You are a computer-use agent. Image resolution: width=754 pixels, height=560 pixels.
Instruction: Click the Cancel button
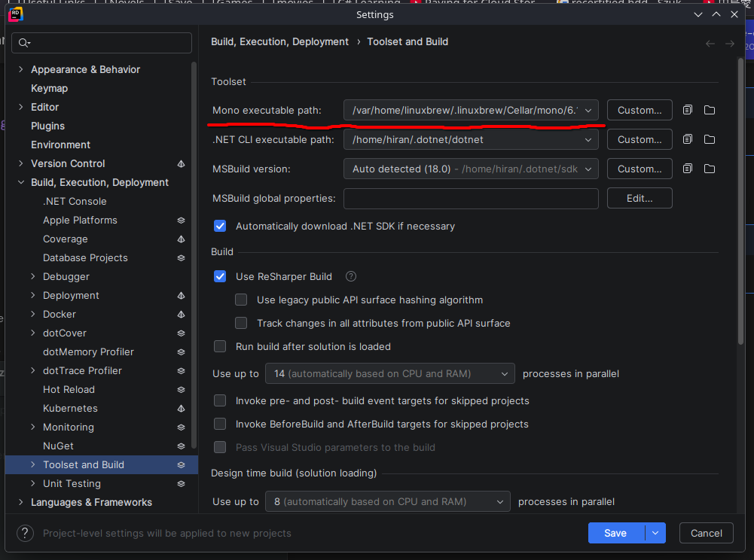pyautogui.click(x=706, y=533)
